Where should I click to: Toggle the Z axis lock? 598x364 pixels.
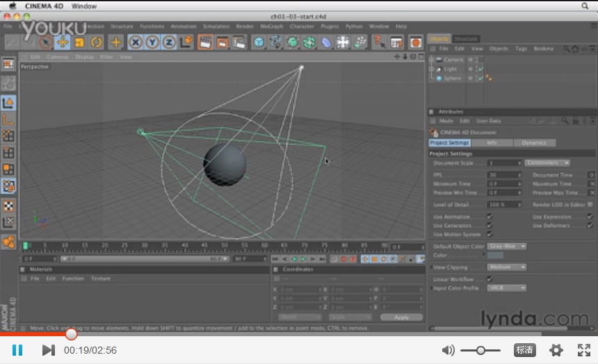pyautogui.click(x=169, y=42)
